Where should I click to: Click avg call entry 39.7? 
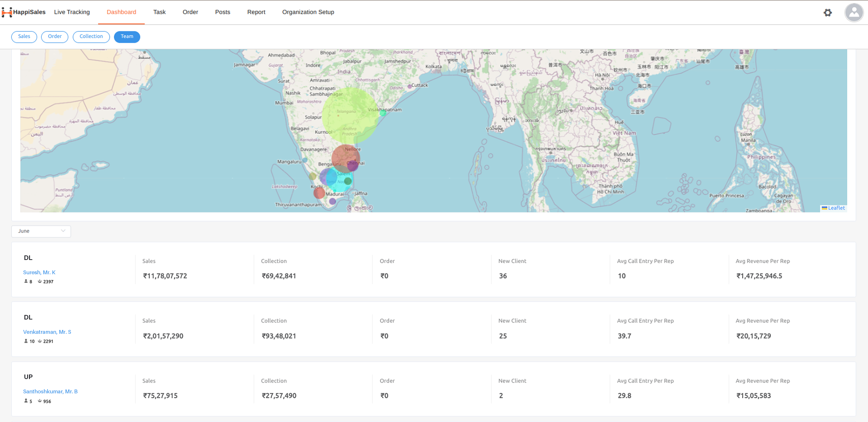coord(624,336)
